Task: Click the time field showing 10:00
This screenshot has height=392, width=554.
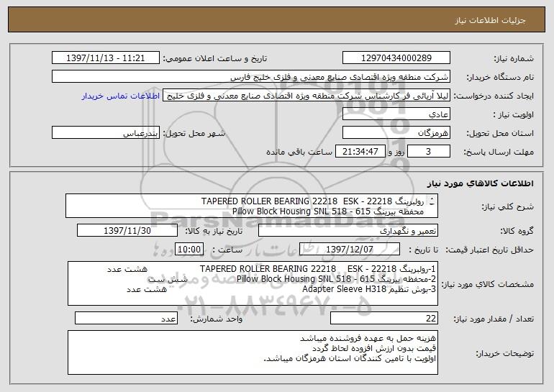Action: [189, 250]
